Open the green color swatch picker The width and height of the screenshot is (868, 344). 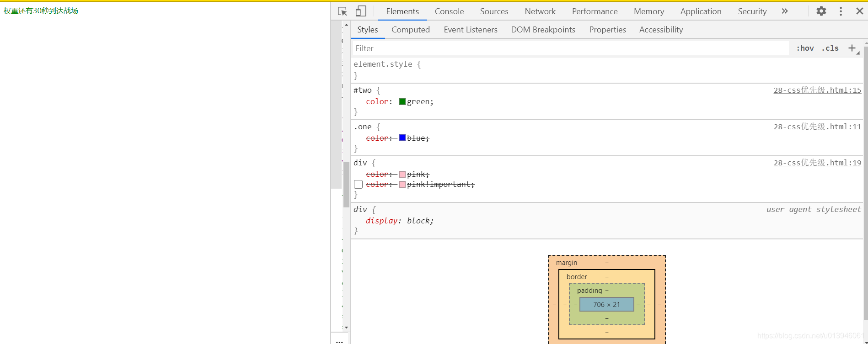[402, 102]
